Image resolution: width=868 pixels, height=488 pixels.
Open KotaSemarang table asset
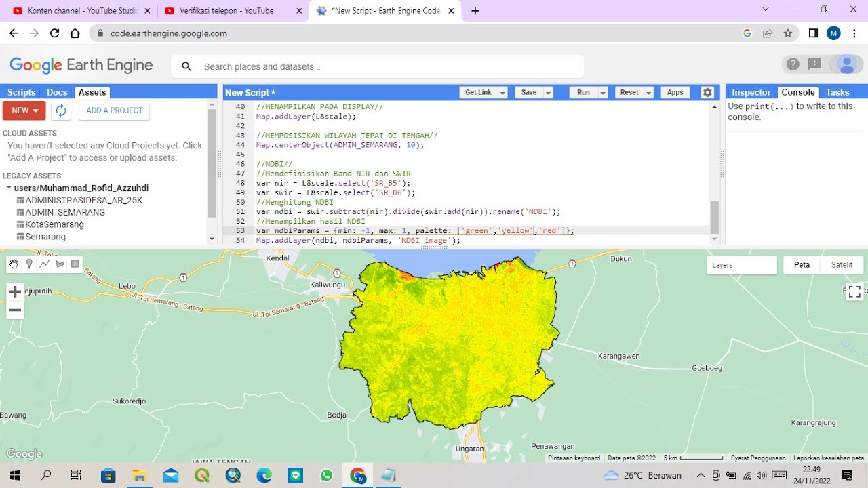coord(50,224)
